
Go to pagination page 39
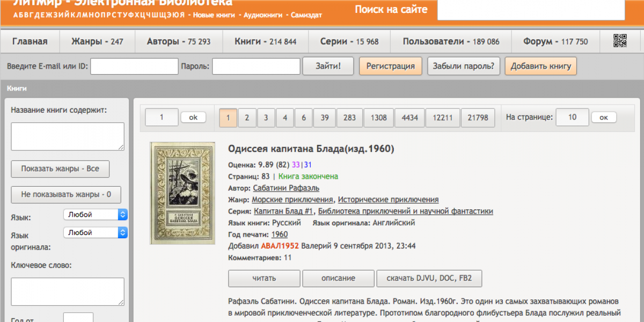pyautogui.click(x=325, y=118)
